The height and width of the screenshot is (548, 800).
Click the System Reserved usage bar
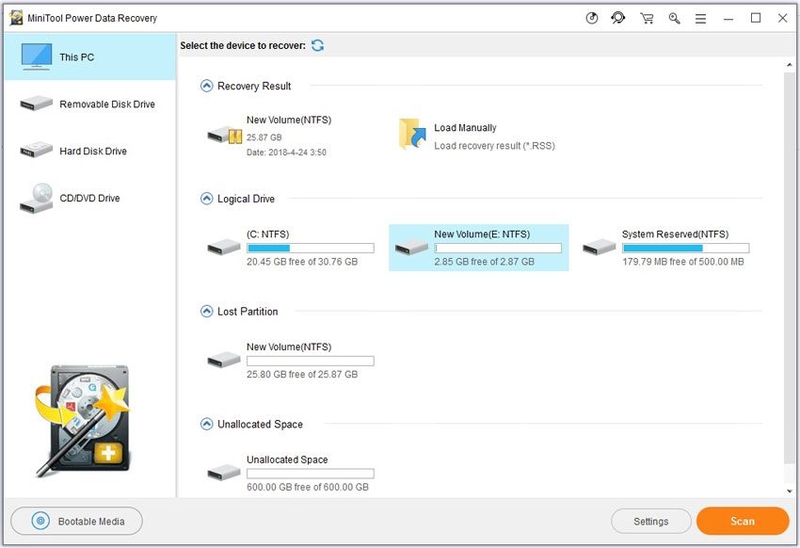point(686,248)
